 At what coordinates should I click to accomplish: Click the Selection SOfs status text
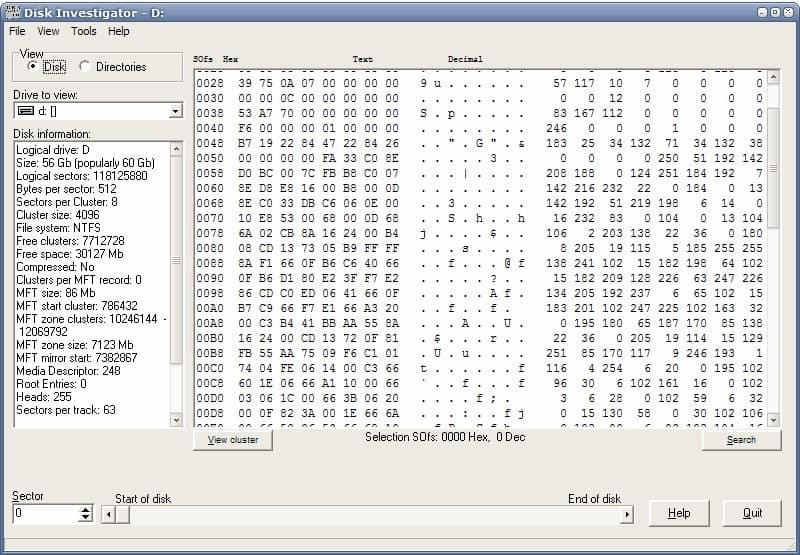click(x=445, y=437)
